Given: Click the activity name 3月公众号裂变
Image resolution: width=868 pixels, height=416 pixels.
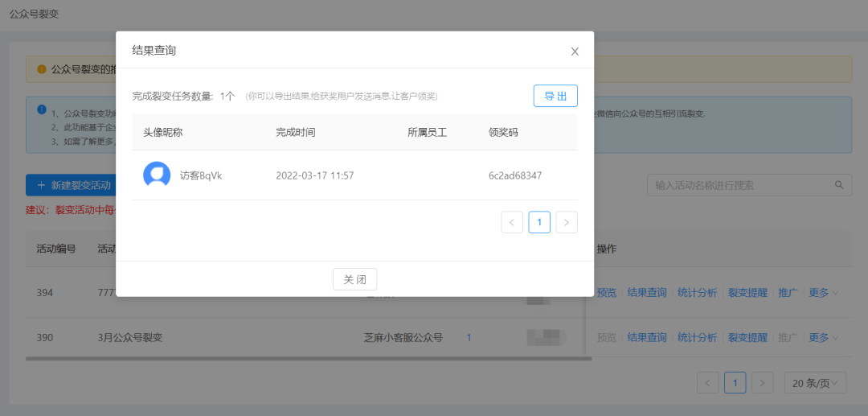Looking at the screenshot, I should coord(129,337).
